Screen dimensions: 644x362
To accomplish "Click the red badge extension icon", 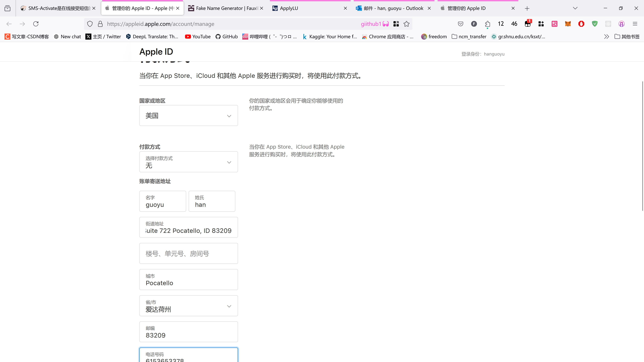I will click(x=528, y=23).
